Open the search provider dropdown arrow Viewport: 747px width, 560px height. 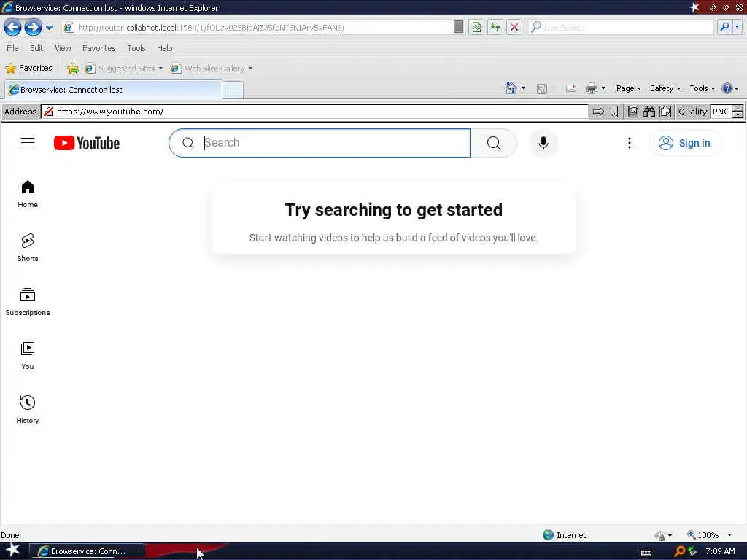coord(738,27)
